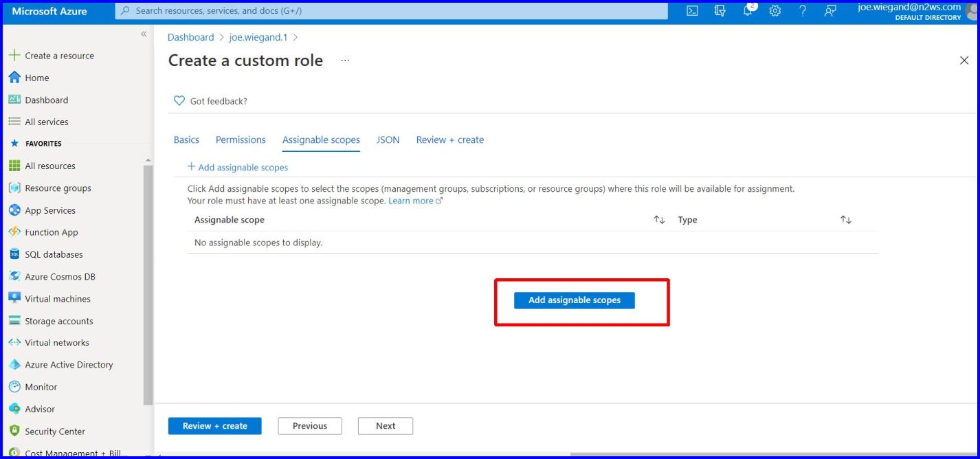980x459 pixels.
Task: Click the Azure Cosmos DB icon
Action: click(14, 276)
